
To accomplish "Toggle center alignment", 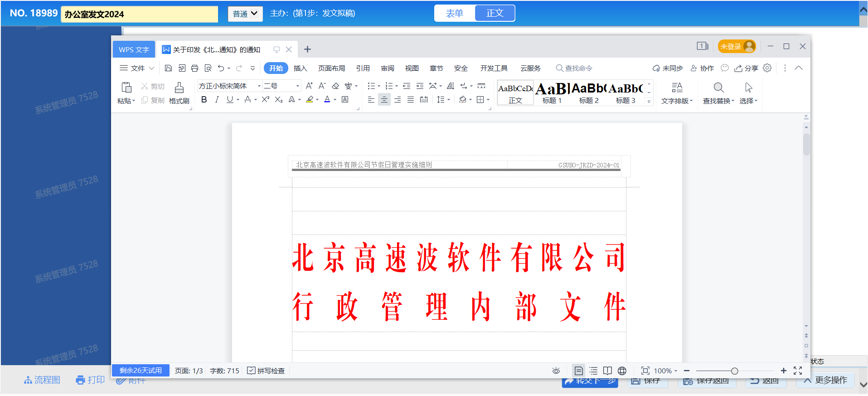I will 384,99.
